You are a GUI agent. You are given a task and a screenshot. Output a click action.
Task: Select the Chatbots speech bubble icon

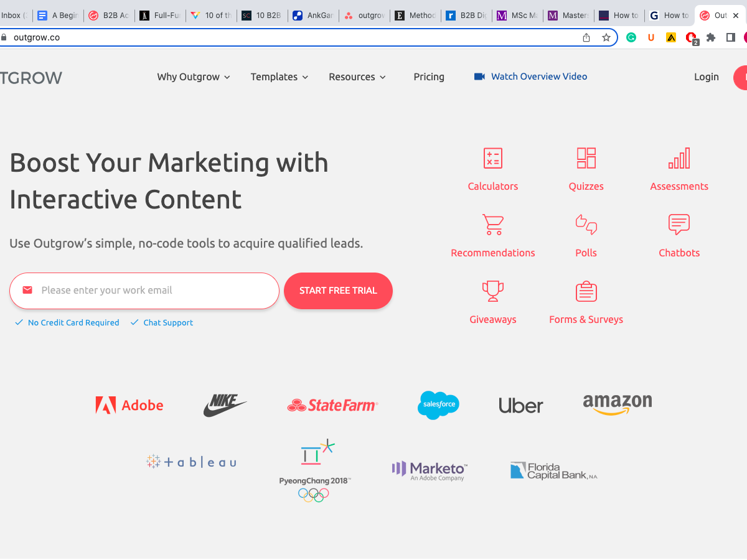tap(679, 225)
